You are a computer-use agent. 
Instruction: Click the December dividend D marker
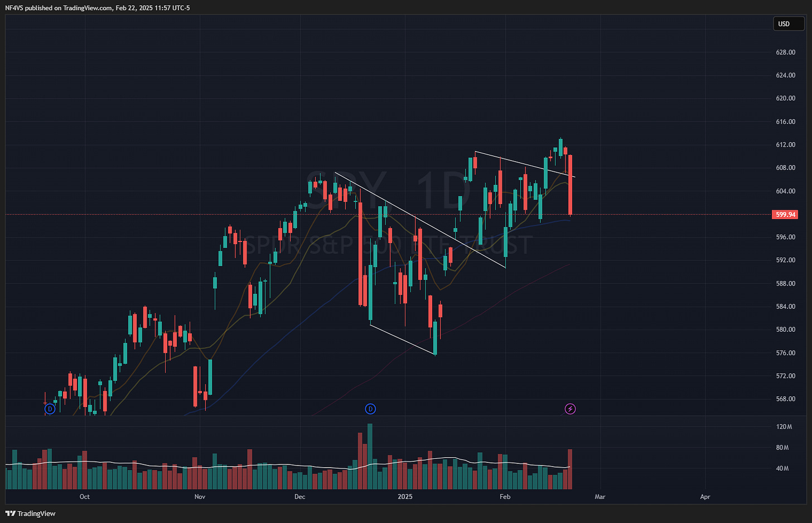(370, 409)
